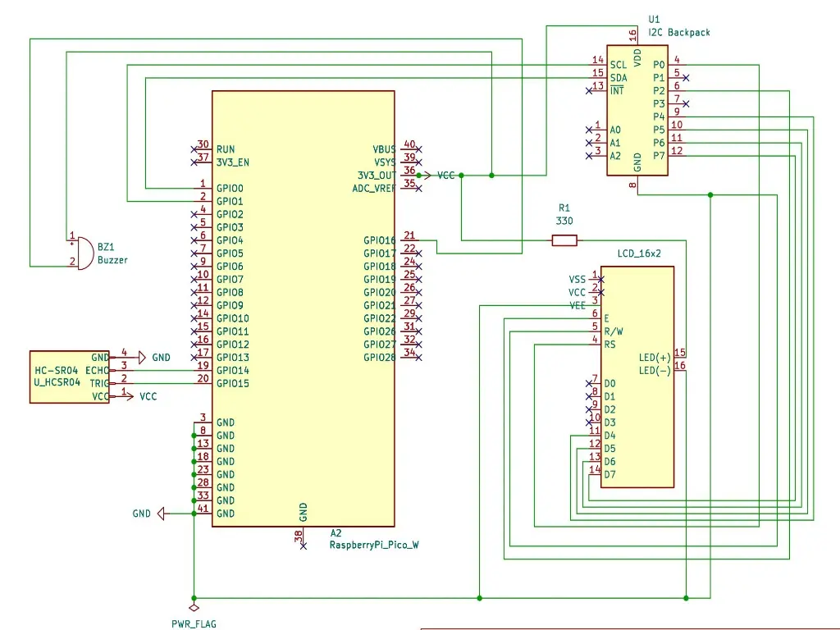Screen dimensions: 840x630
Task: Click the GPIO16 pin label
Action: point(379,240)
